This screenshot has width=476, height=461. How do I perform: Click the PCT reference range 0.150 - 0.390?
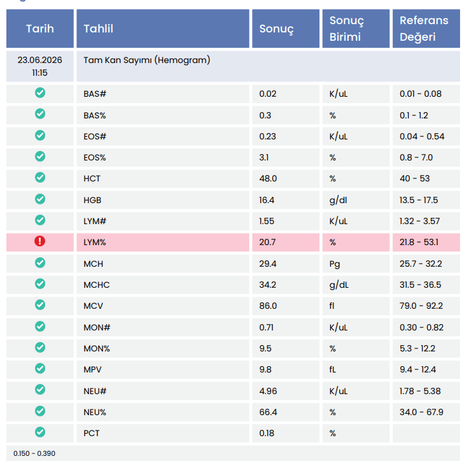click(34, 454)
